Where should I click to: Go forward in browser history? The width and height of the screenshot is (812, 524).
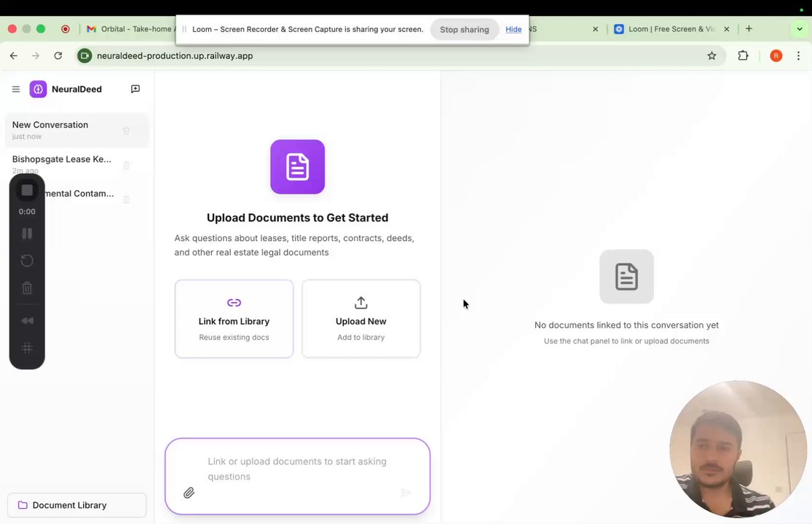click(x=36, y=56)
